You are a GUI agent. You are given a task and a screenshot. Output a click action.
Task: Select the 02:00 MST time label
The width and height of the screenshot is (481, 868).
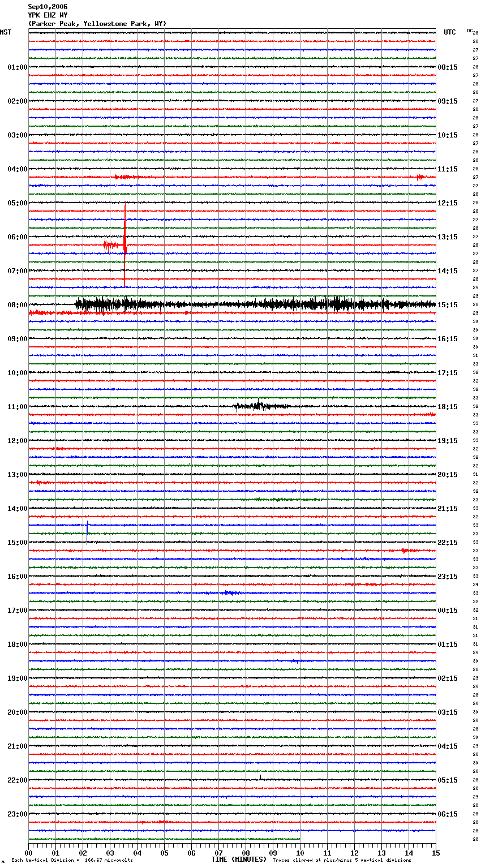pyautogui.click(x=17, y=101)
